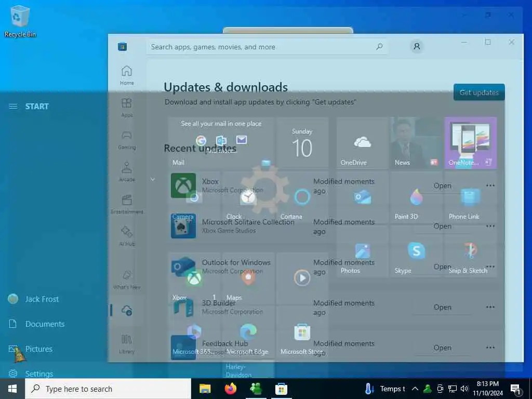The image size is (532, 399).
Task: Go to Gaming in Store sidebar
Action: 127,140
